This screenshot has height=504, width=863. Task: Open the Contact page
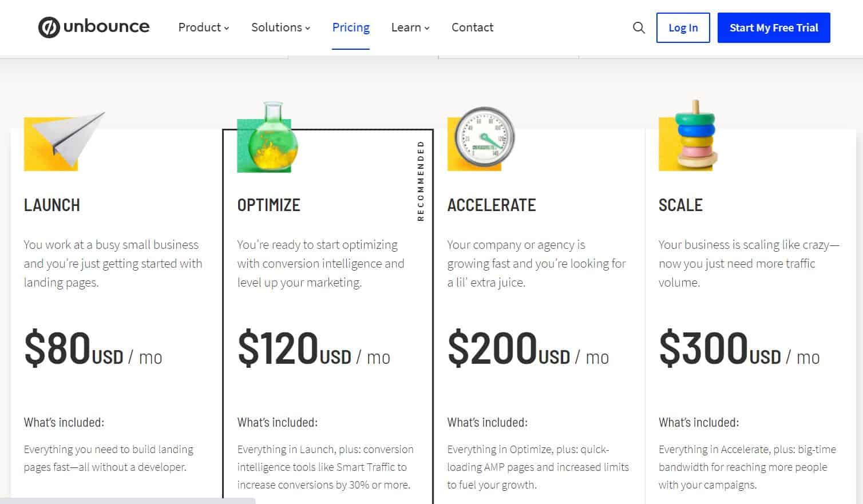tap(472, 27)
